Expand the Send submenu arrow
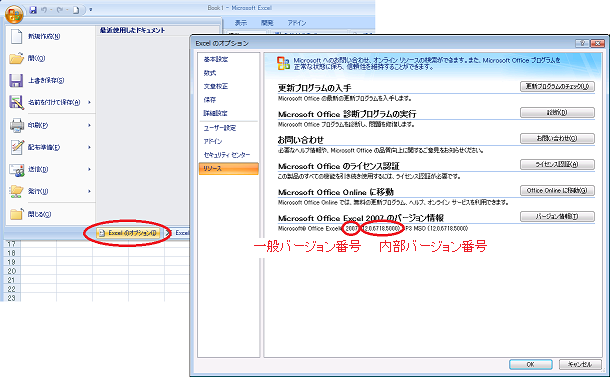 coord(89,169)
